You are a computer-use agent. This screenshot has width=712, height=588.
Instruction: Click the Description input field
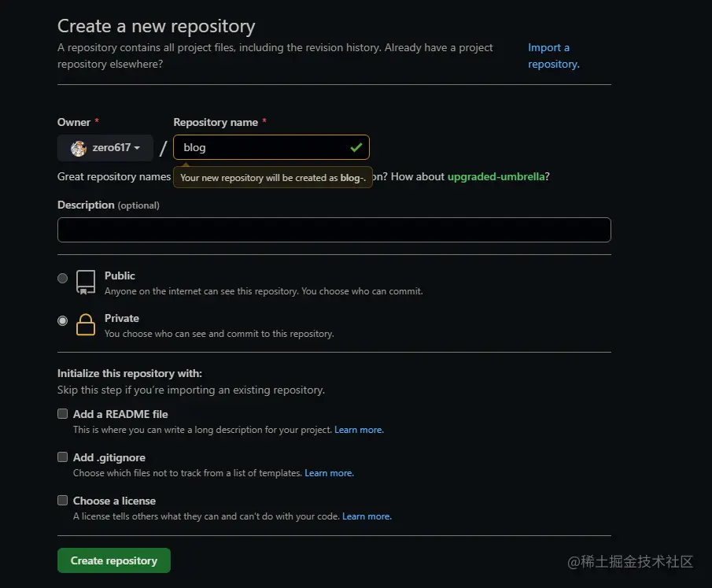pos(334,230)
